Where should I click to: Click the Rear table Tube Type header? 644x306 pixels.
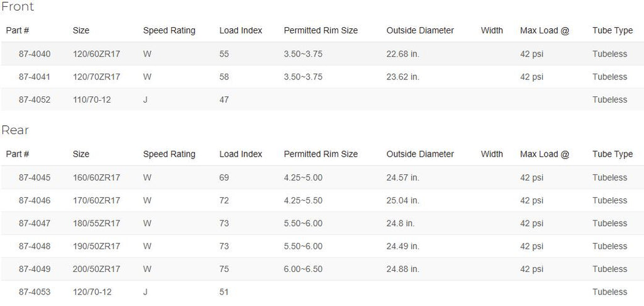[613, 154]
